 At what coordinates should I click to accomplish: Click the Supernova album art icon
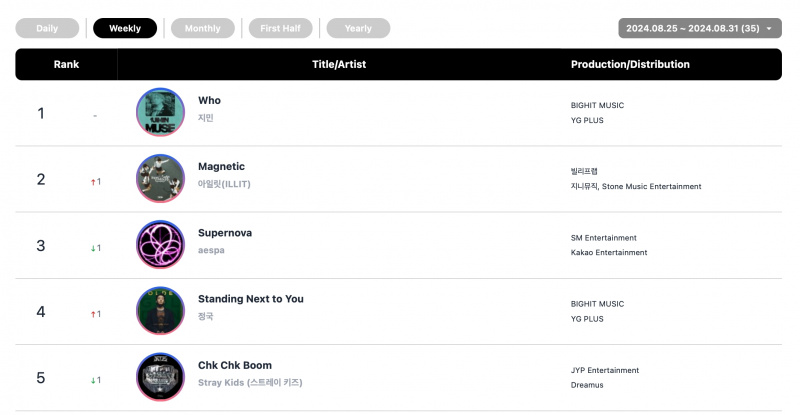pyautogui.click(x=160, y=245)
